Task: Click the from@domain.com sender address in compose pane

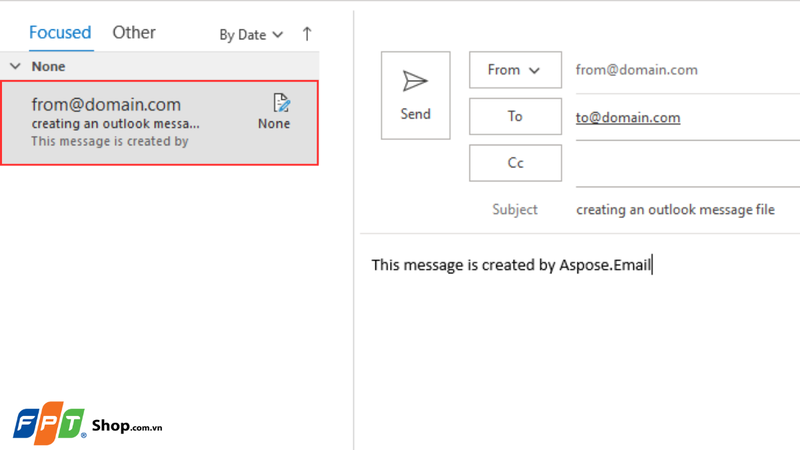Action: pos(637,70)
